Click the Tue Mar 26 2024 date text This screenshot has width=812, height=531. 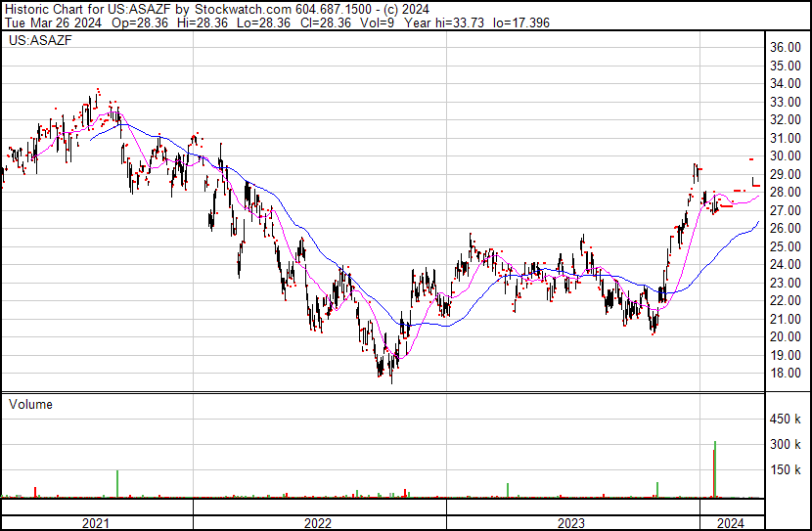tap(54, 22)
